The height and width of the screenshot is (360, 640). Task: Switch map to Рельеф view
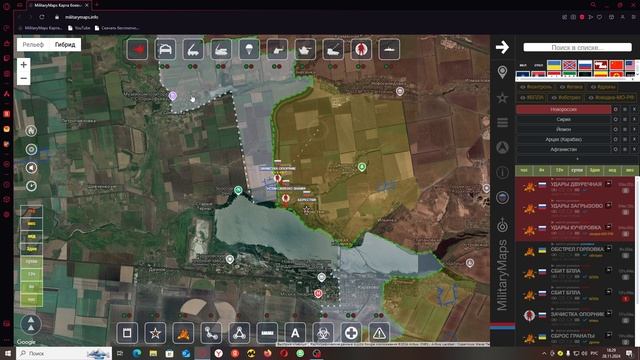33,44
